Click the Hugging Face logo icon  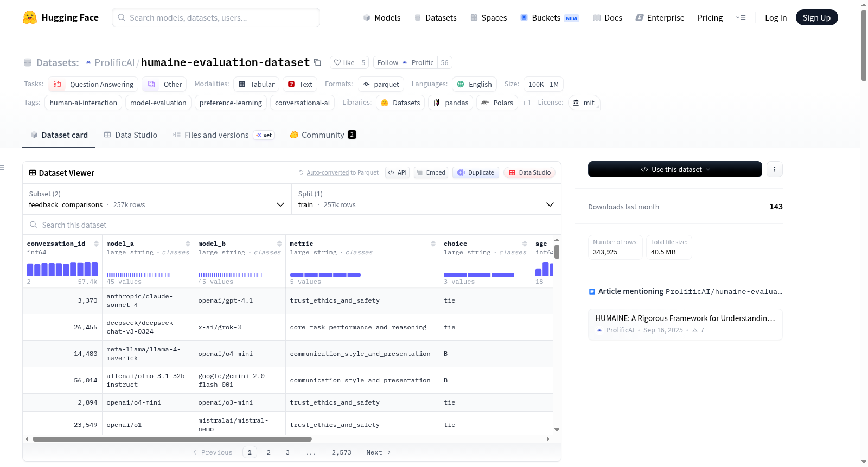pos(30,17)
